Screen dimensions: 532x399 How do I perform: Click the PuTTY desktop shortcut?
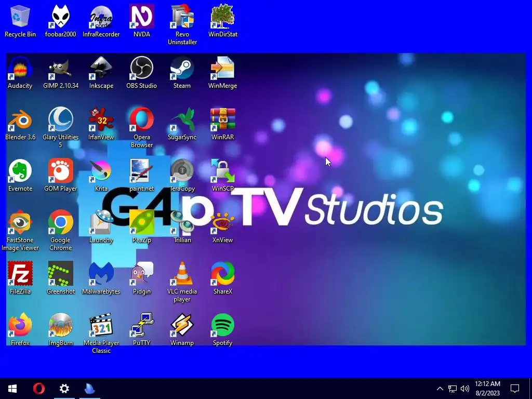(x=141, y=330)
